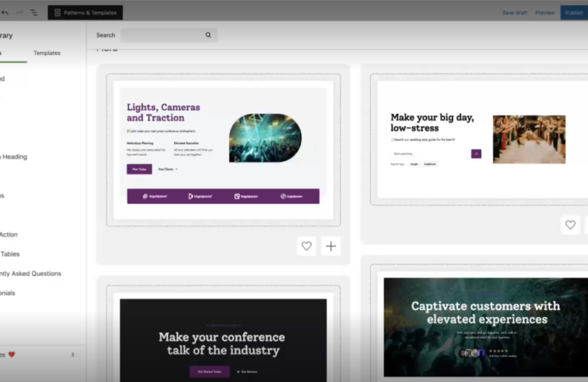Viewport: 588px width, 382px height.
Task: Favorite the Make your big day pattern
Action: point(570,225)
